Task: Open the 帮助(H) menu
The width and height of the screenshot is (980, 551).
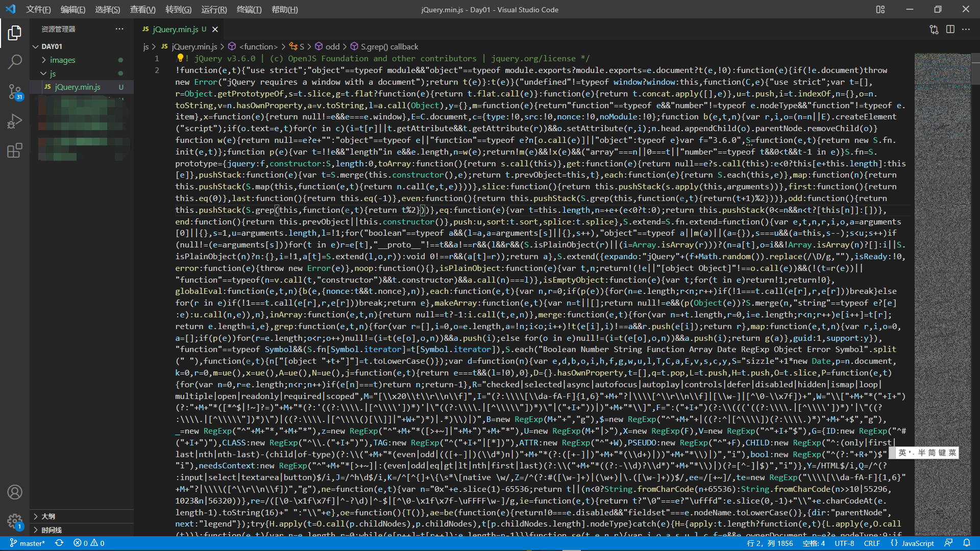Action: click(x=285, y=10)
